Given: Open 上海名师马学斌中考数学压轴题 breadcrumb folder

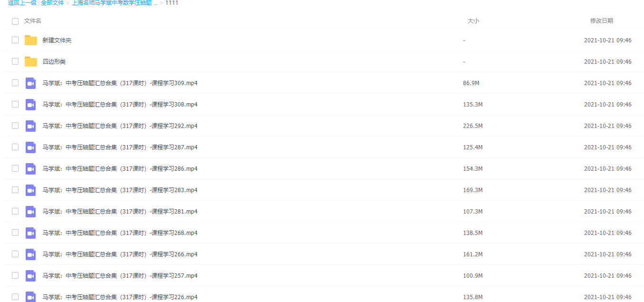Looking at the screenshot, I should [x=114, y=3].
